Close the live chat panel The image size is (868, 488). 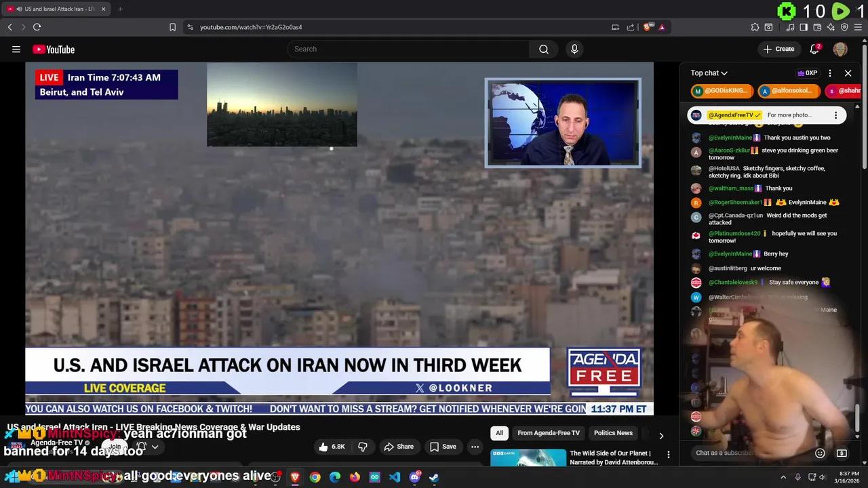[x=848, y=73]
